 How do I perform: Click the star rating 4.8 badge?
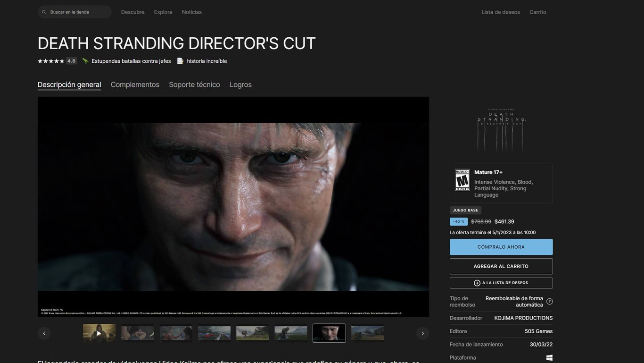pyautogui.click(x=71, y=61)
